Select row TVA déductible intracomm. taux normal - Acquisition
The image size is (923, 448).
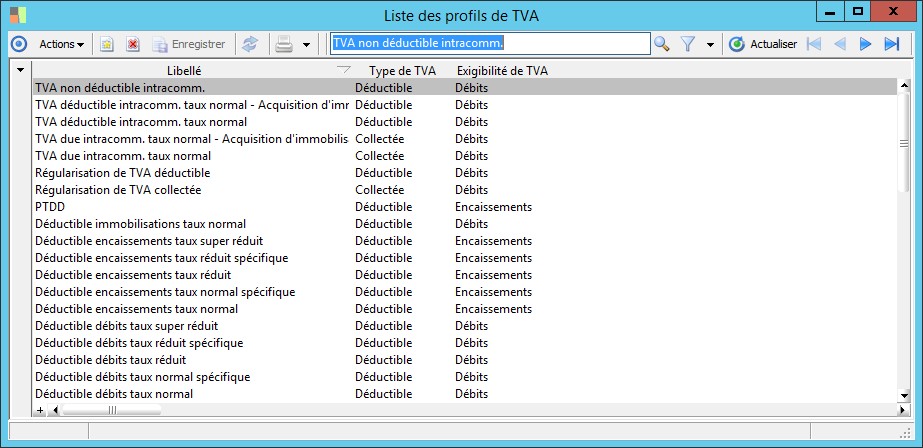(x=465, y=105)
